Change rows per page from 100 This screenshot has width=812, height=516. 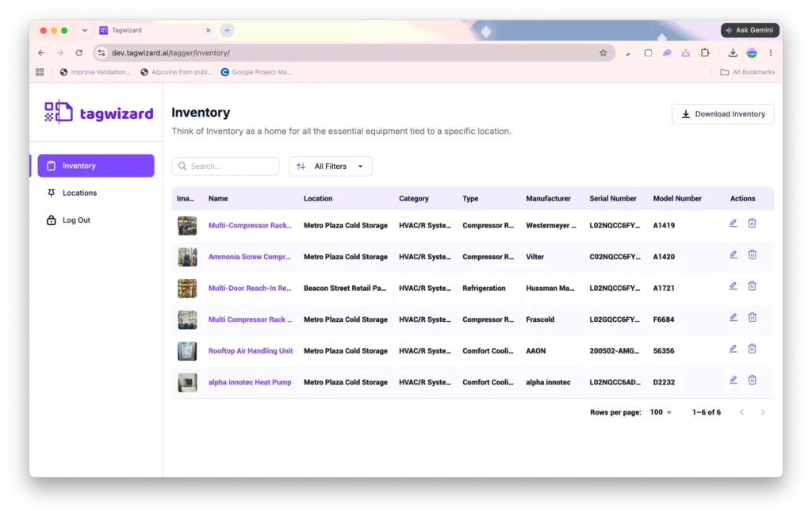[661, 412]
